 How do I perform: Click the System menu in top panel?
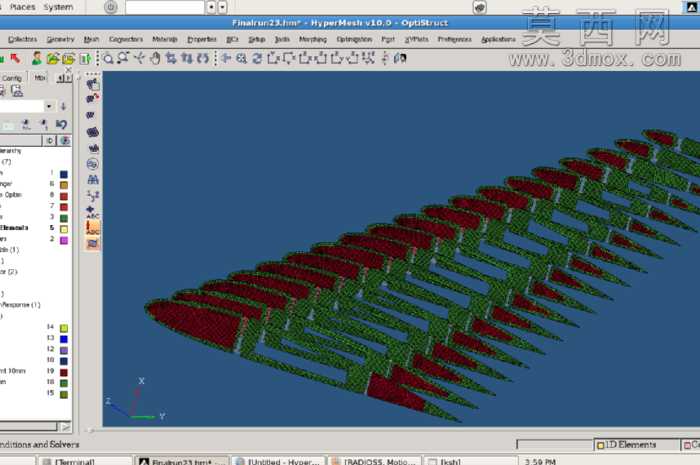pyautogui.click(x=58, y=7)
